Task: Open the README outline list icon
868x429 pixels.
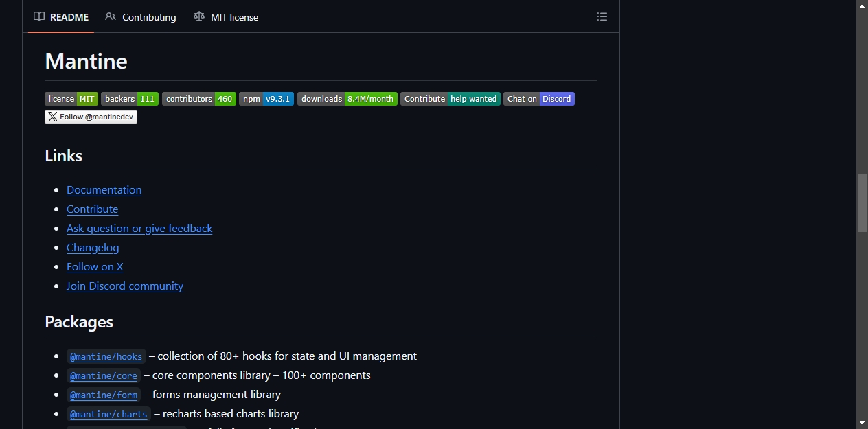Action: 602,17
